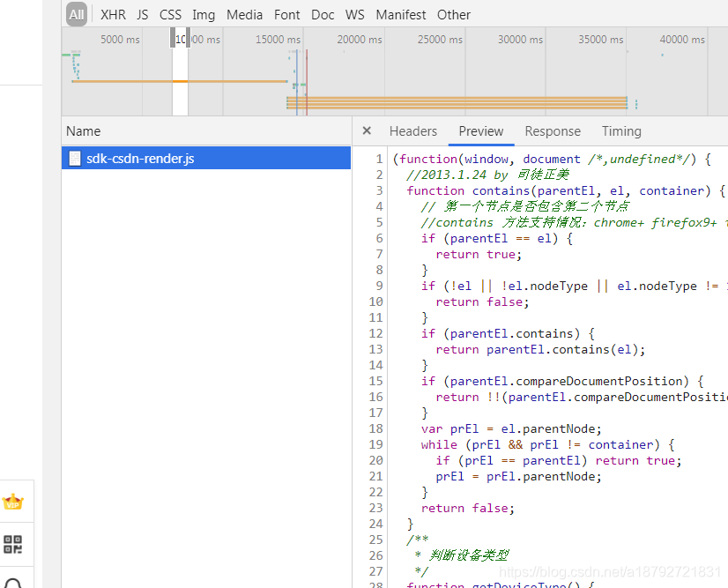Click the timeline selection left handle
728x588 pixels.
click(173, 37)
